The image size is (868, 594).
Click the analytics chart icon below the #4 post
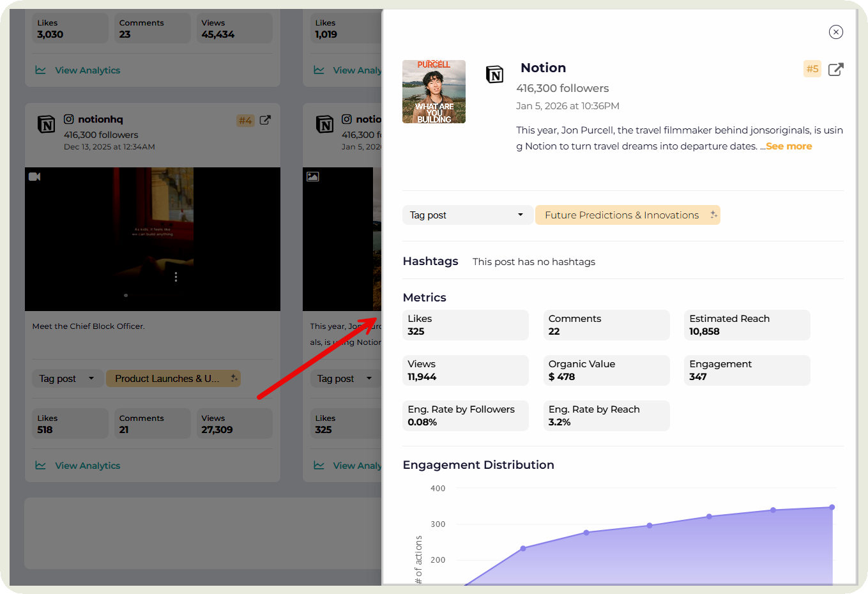click(41, 466)
